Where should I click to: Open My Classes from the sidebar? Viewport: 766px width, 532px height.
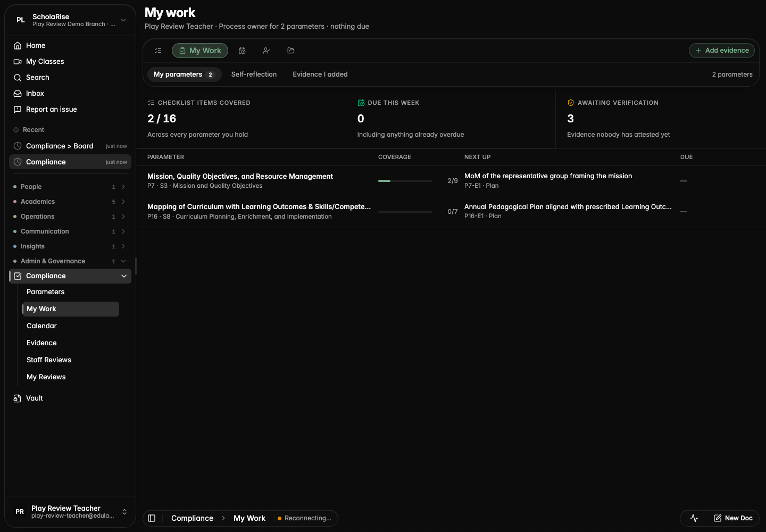(x=70, y=62)
